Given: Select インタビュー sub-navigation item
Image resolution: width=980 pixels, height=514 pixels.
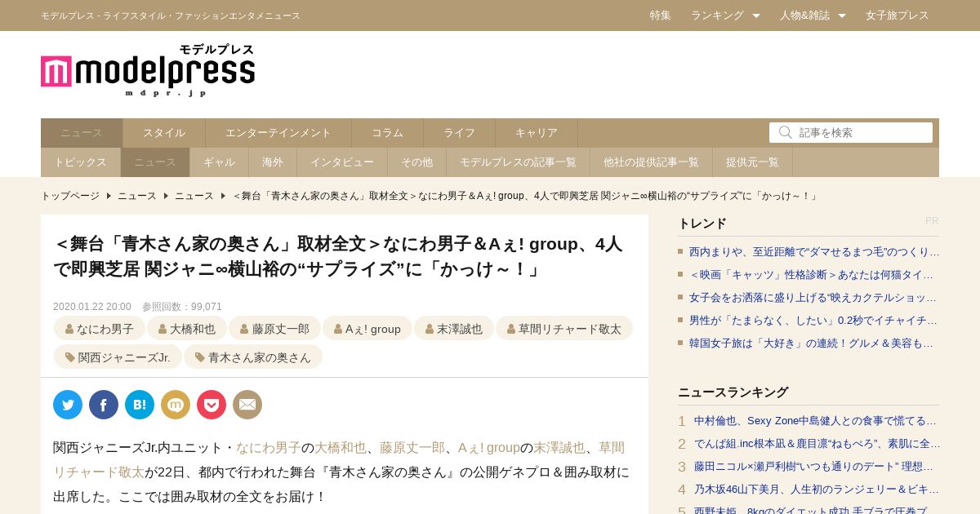Looking at the screenshot, I should coord(342,162).
